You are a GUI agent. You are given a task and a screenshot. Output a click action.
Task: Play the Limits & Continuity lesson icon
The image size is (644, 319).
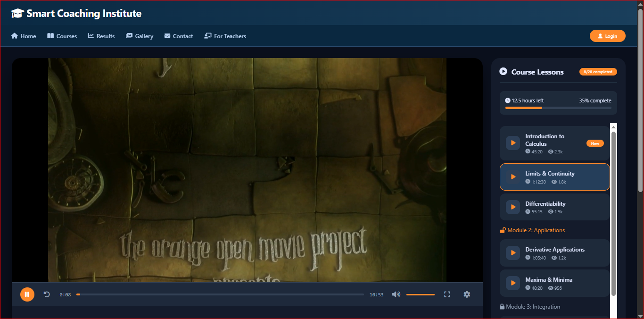point(513,177)
